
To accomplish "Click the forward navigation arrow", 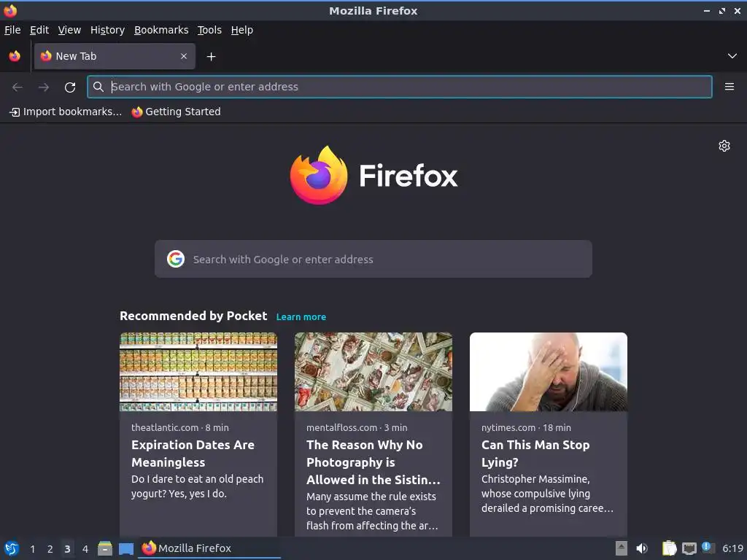I will (44, 87).
